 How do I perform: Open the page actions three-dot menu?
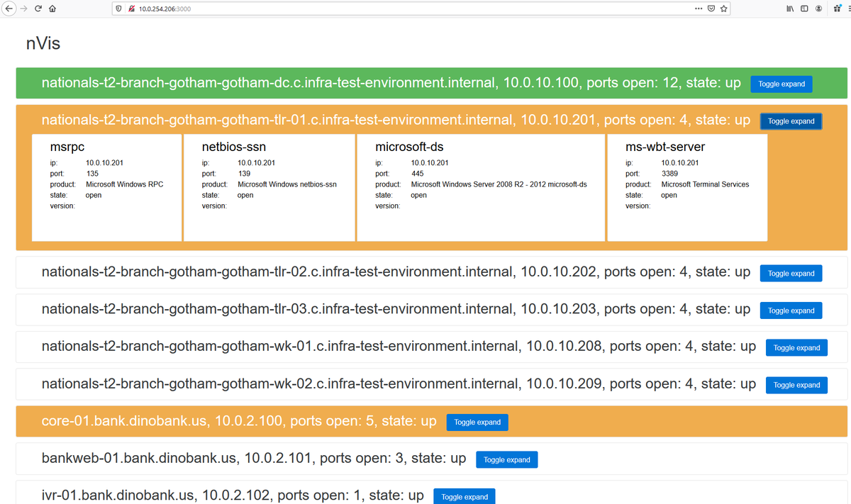699,9
